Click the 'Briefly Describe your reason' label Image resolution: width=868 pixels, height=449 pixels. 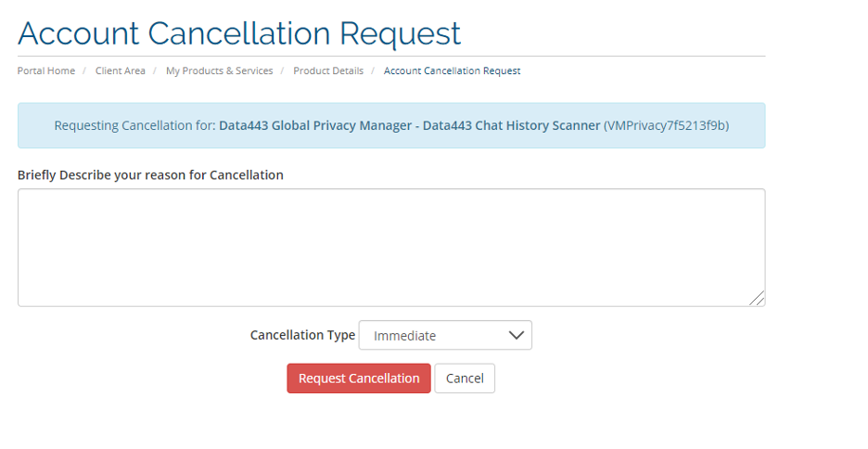coord(150,175)
